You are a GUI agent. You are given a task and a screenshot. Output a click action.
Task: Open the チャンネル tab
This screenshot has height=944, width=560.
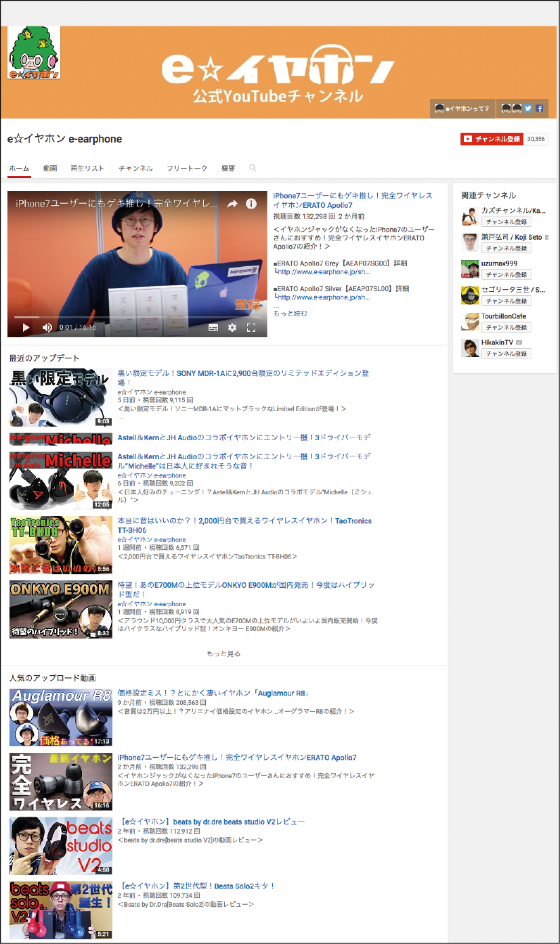point(135,168)
